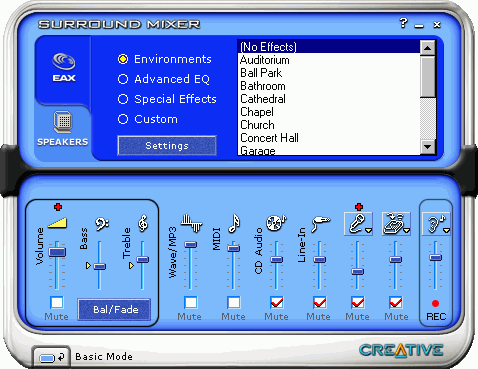Select the Advanced EQ radio button
Viewport: 478px width, 369px height.
tap(123, 79)
